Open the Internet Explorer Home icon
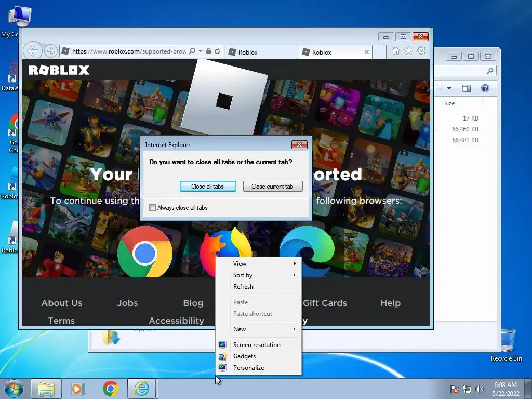 point(395,51)
